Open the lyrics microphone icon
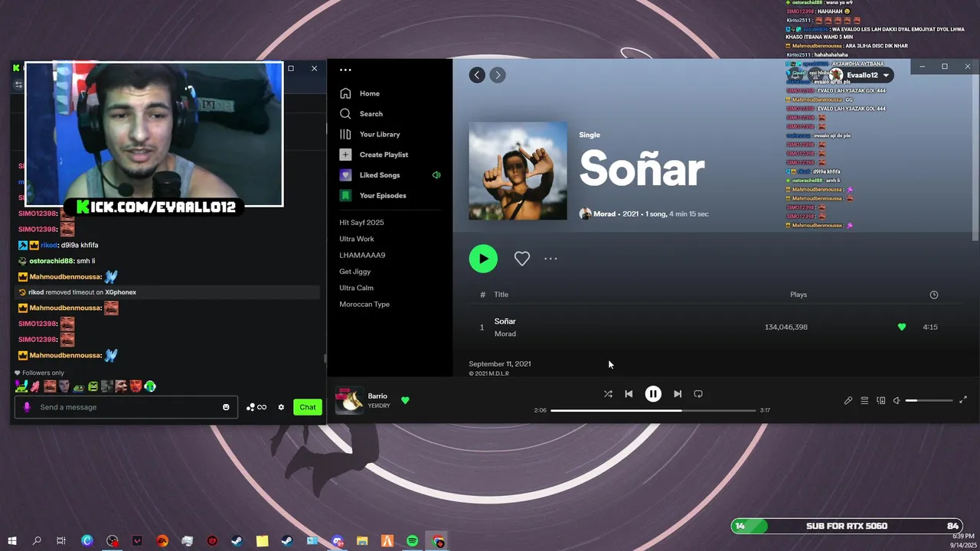The height and width of the screenshot is (551, 980). click(848, 400)
